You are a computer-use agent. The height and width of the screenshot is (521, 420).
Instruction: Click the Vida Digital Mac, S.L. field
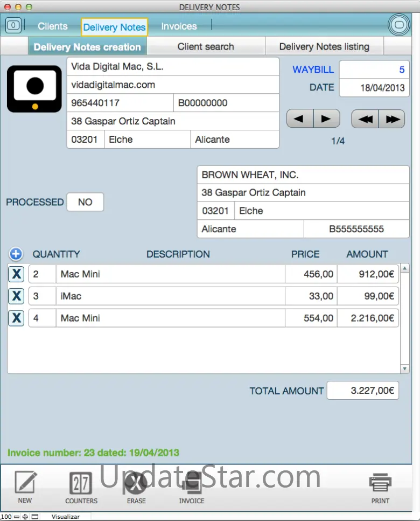click(x=173, y=66)
